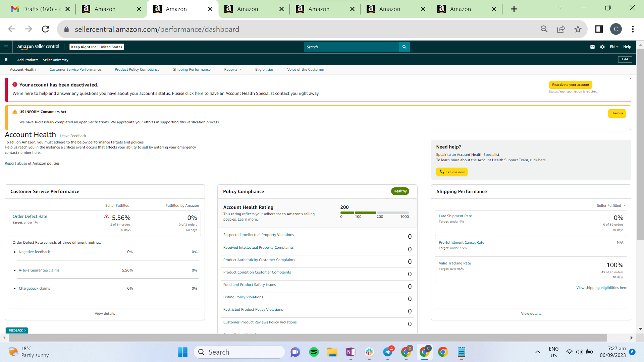644x362 pixels.
Task: Go to Customer Service Performance tab
Action: [75, 70]
